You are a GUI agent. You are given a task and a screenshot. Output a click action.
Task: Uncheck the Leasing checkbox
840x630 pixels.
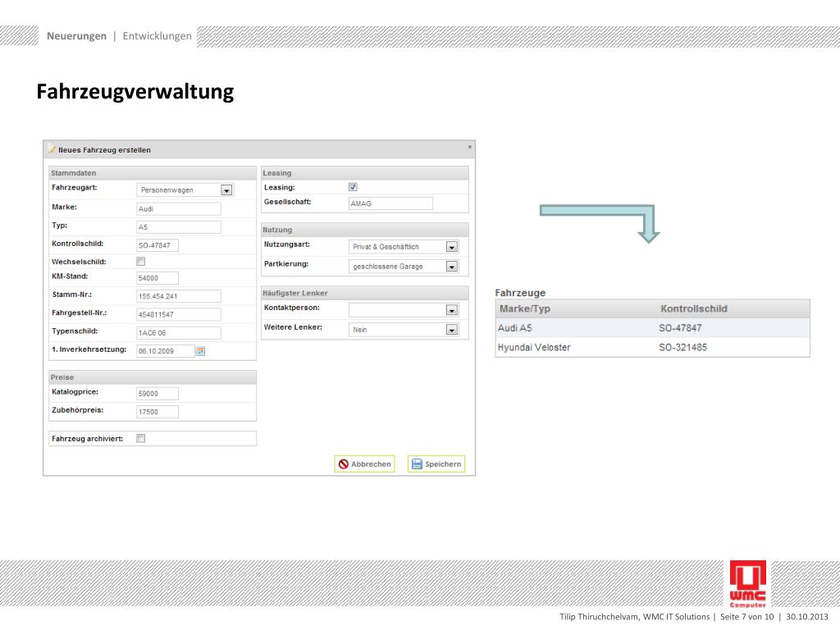tap(353, 187)
